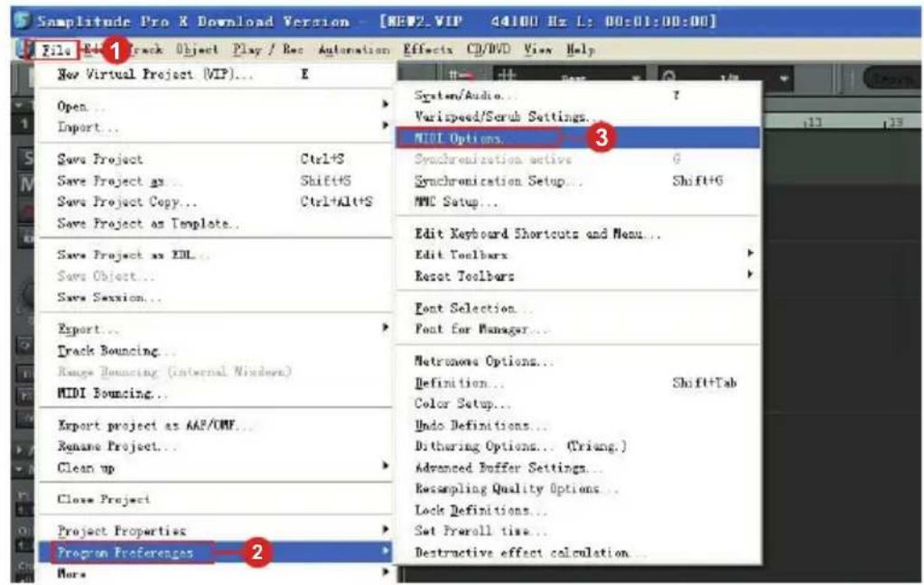Image resolution: width=924 pixels, height=585 pixels.
Task: Expand the Import submenu
Action: (216, 127)
